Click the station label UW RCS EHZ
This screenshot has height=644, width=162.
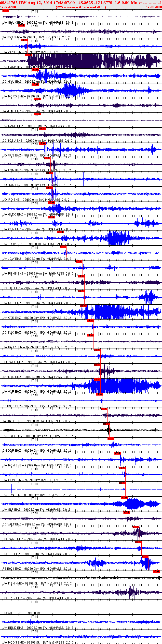pyautogui.click(x=12, y=303)
